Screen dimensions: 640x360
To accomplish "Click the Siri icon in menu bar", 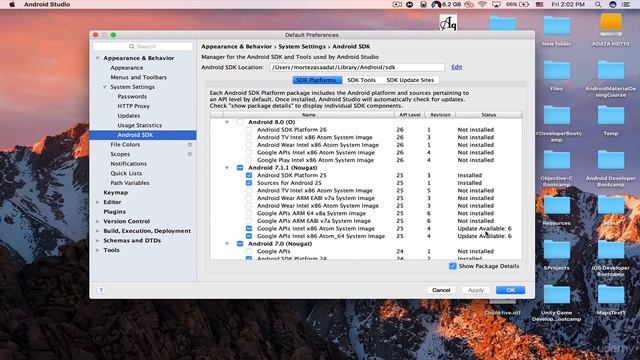I will point(613,4).
